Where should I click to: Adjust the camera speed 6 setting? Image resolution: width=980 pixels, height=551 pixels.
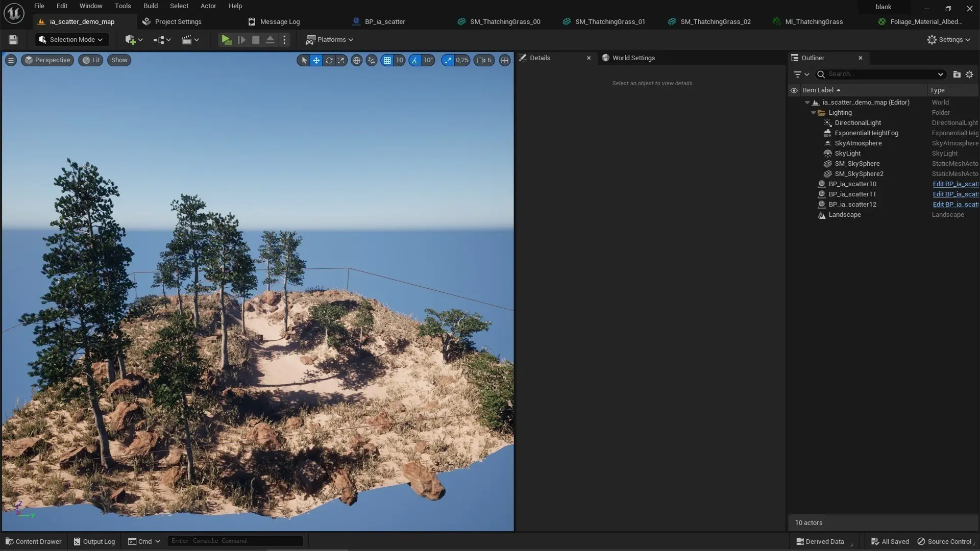[484, 60]
